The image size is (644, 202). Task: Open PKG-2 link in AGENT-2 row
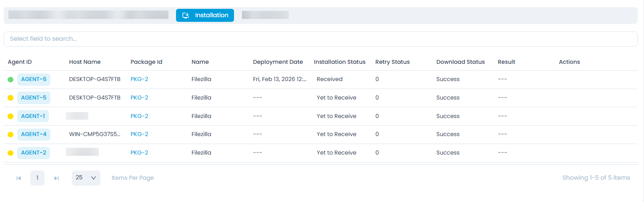(139, 153)
